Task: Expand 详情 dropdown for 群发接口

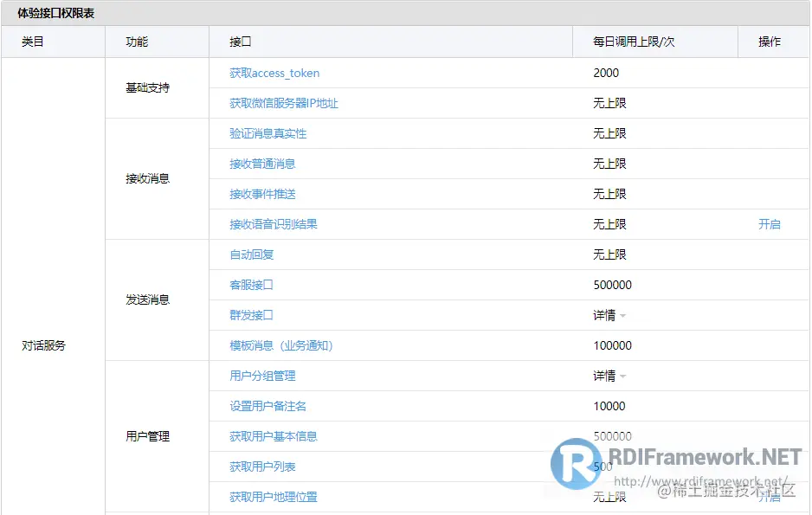Action: click(609, 315)
